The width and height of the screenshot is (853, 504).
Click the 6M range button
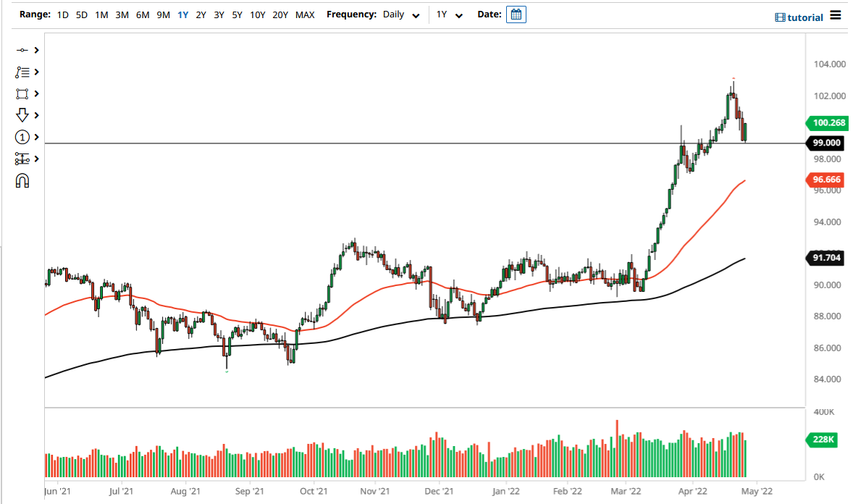click(x=141, y=14)
